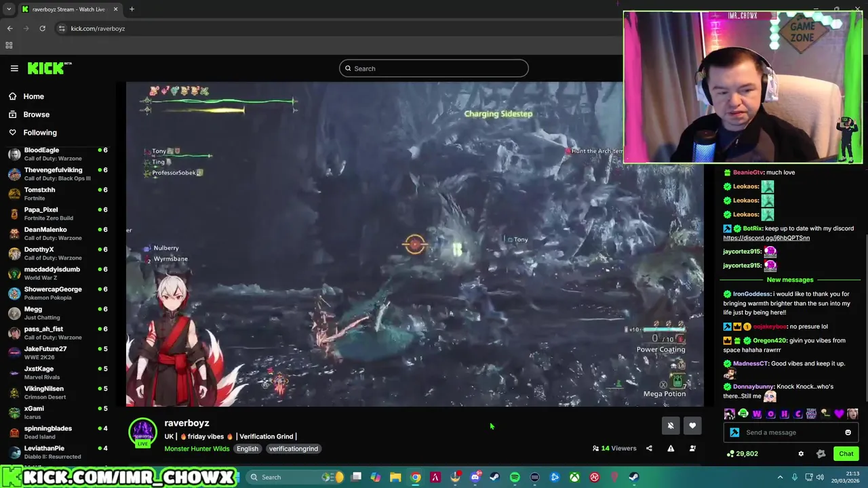Open Chrome apps grid icon

click(9, 45)
